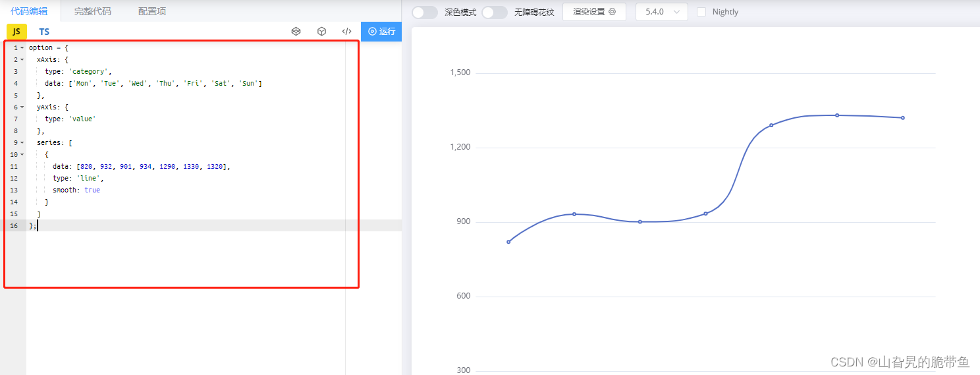
Task: Open in CodePen icon
Action: click(296, 31)
